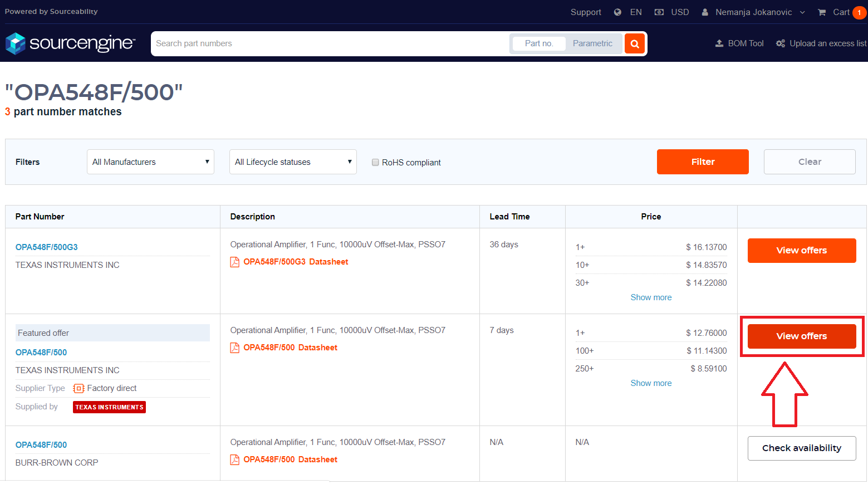Image resolution: width=868 pixels, height=484 pixels.
Task: Open the shopping cart icon
Action: (x=822, y=12)
